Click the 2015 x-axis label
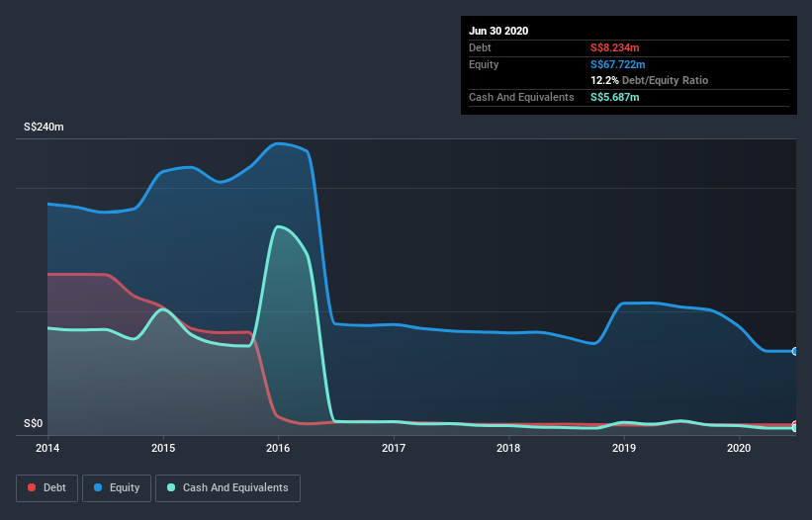The height and width of the screenshot is (520, 812). click(x=163, y=448)
